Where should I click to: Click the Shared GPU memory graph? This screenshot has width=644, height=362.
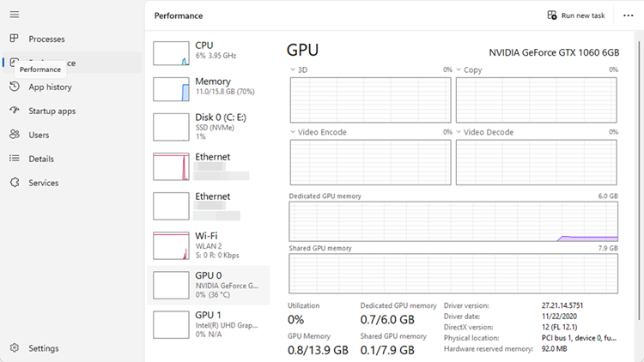click(453, 274)
